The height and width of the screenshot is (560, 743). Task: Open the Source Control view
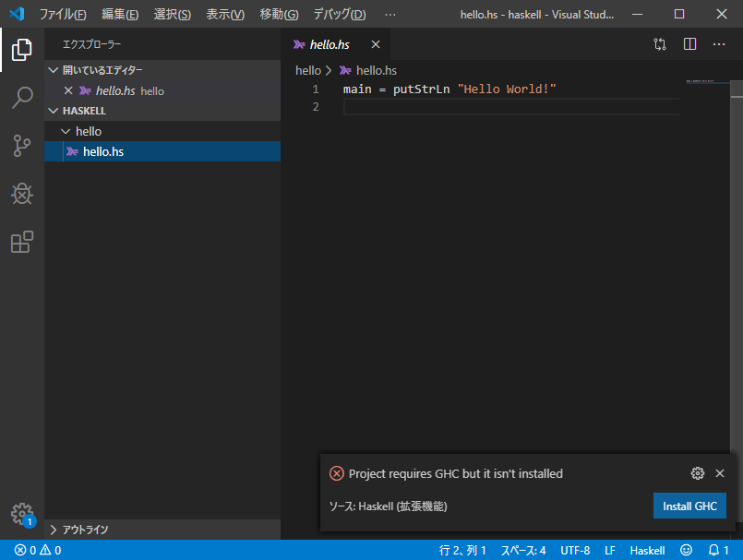(20, 146)
